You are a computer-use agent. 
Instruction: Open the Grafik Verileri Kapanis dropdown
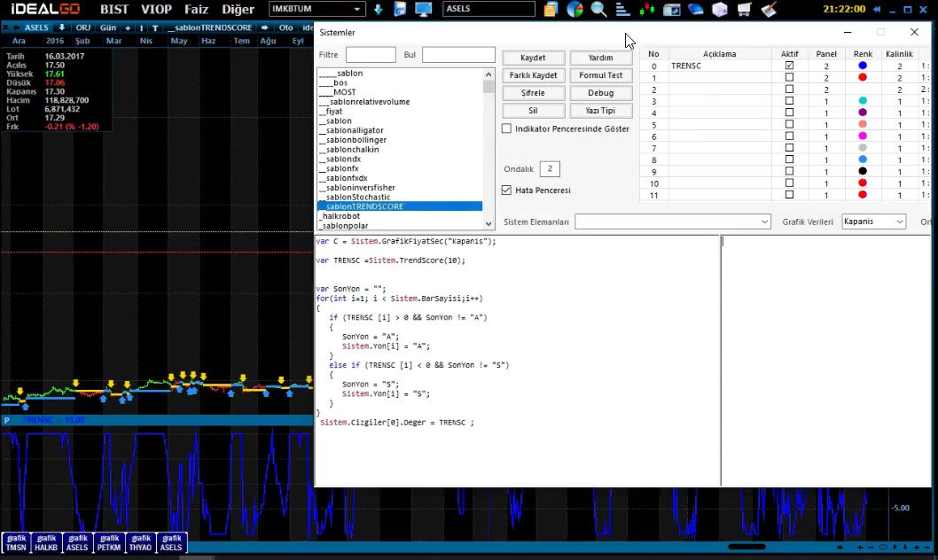[x=899, y=222]
